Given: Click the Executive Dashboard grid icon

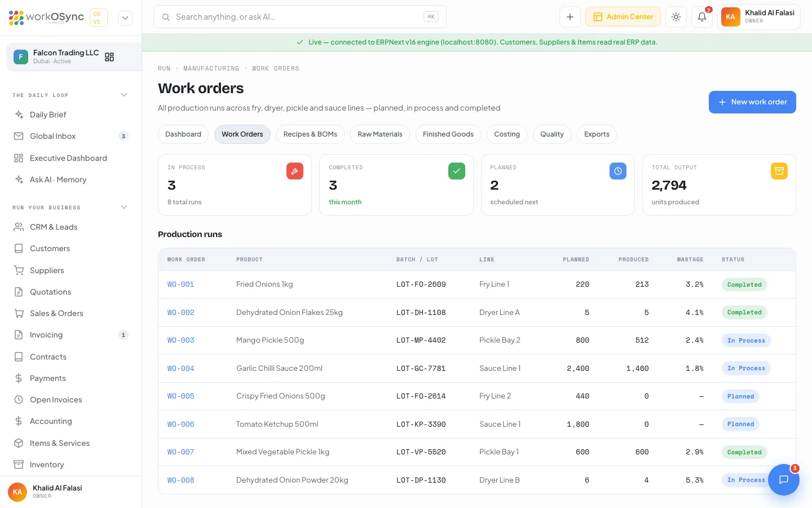Looking at the screenshot, I should [x=19, y=158].
